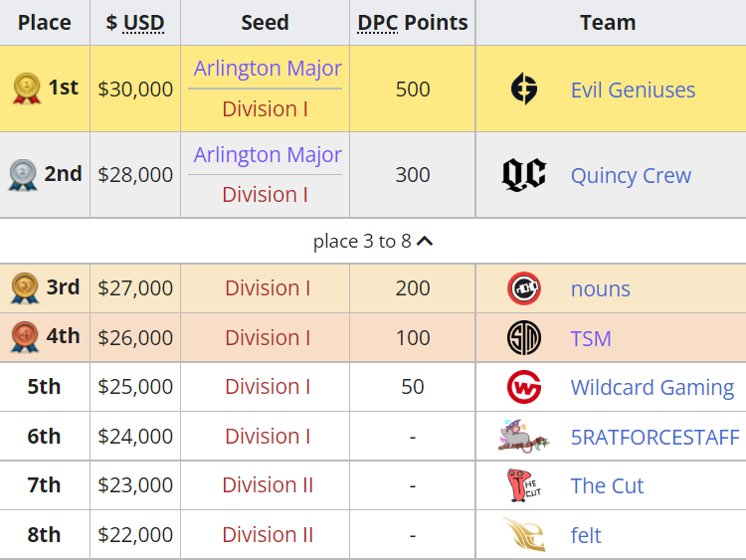Image resolution: width=746 pixels, height=560 pixels.
Task: Click The Cut team logo
Action: coord(523,485)
